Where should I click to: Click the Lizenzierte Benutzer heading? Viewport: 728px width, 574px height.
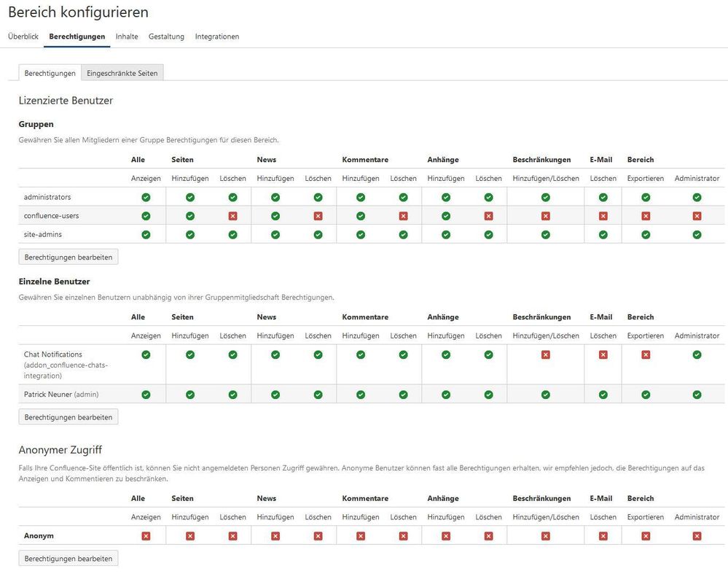point(66,101)
